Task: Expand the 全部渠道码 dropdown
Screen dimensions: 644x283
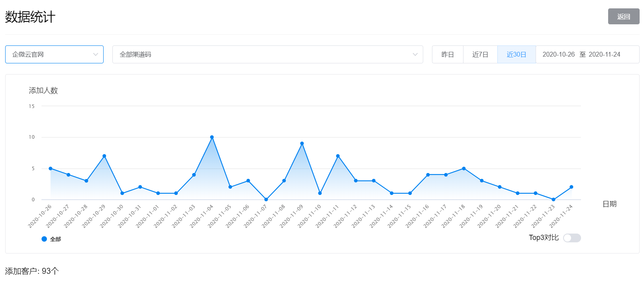Action: (268, 55)
